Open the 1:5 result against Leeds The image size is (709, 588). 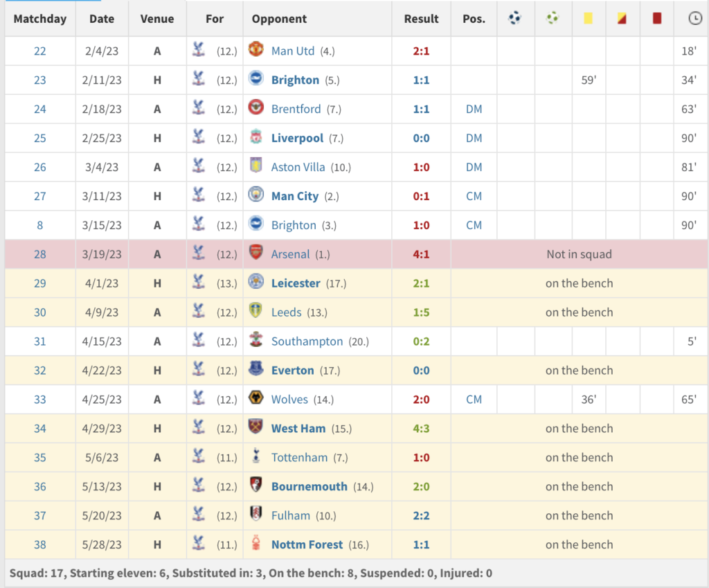point(421,312)
